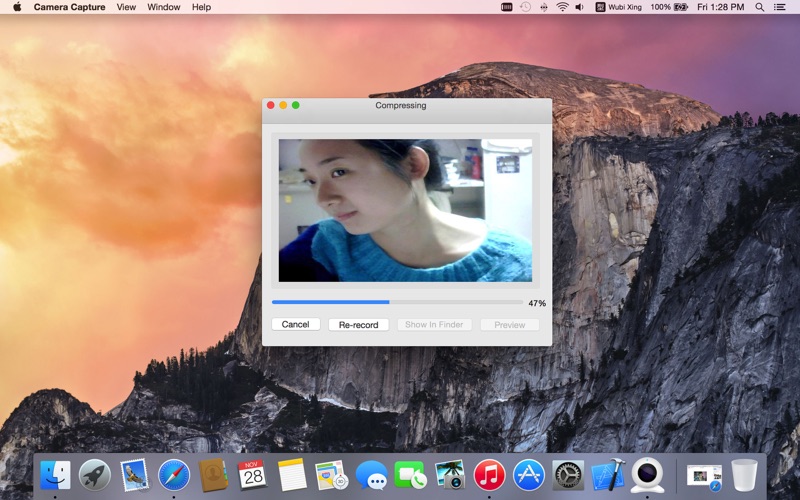
Task: Open the Wi-Fi status menu
Action: 562,7
